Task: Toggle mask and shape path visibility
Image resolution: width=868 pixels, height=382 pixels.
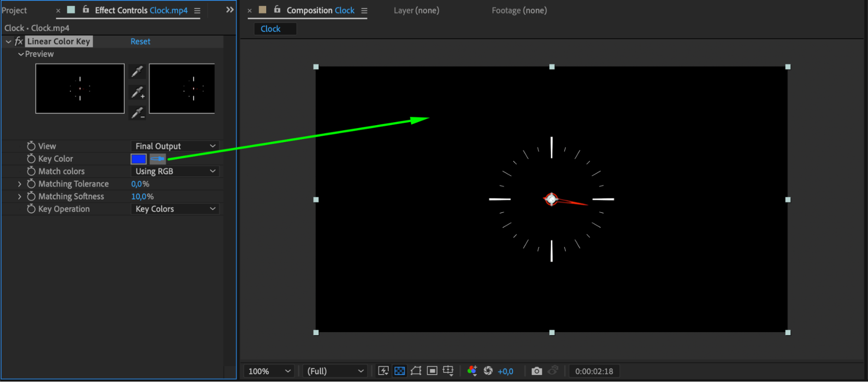Action: point(416,371)
